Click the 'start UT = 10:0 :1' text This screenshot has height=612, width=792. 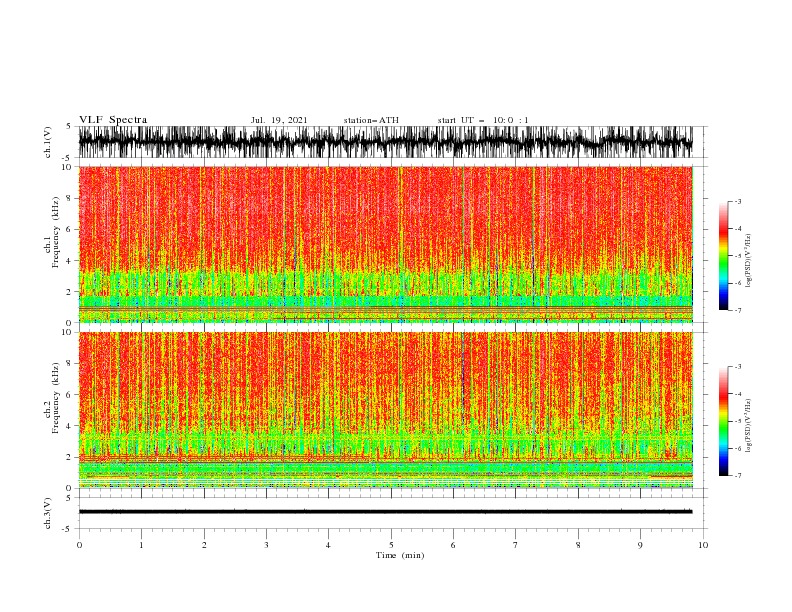pos(483,120)
